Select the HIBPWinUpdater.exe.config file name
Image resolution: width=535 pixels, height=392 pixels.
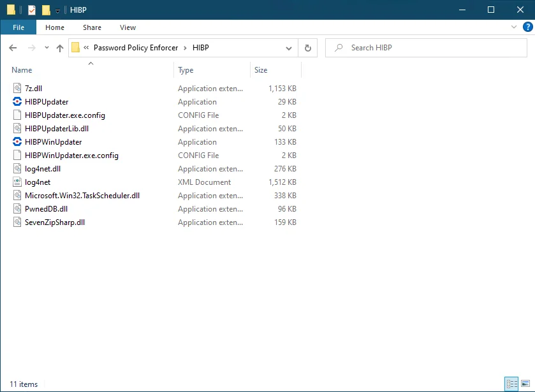click(x=71, y=156)
